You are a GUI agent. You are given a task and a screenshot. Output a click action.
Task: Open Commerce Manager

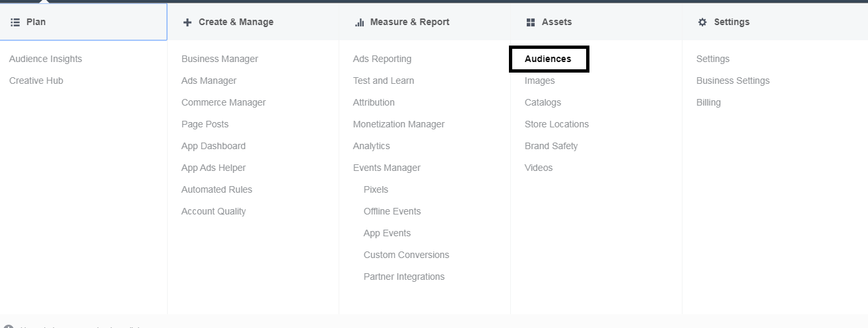pos(224,102)
